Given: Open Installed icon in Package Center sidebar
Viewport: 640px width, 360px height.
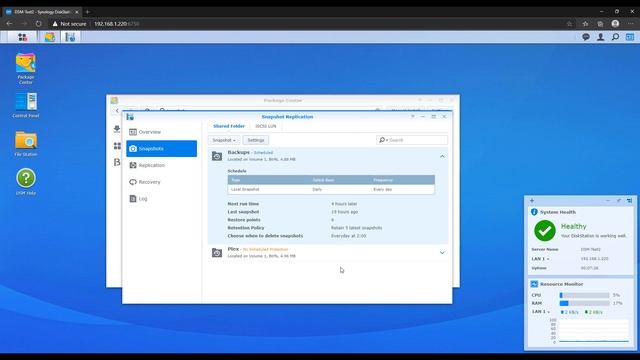Looking at the screenshot, I should 117,129.
